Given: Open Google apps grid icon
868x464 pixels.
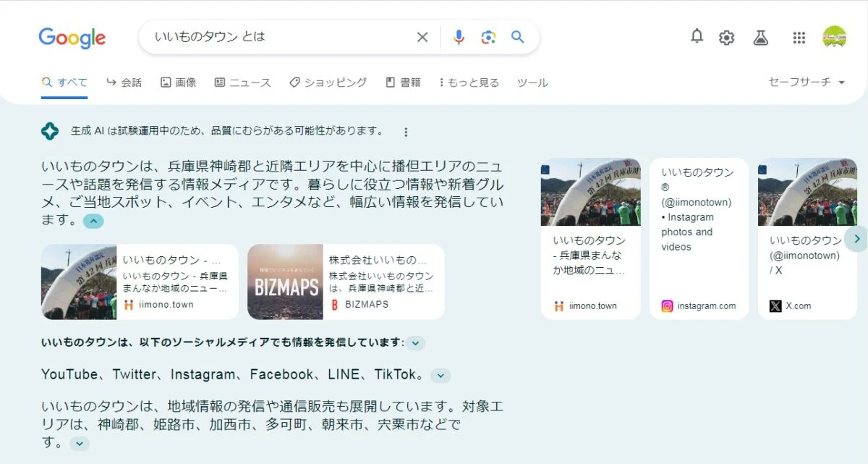Looking at the screenshot, I should tap(799, 38).
